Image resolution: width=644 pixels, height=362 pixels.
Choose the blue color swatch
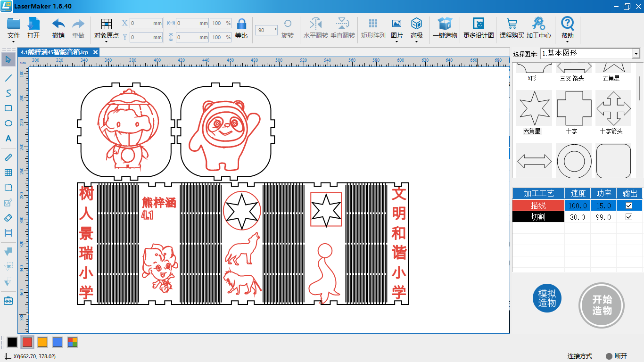pos(58,342)
